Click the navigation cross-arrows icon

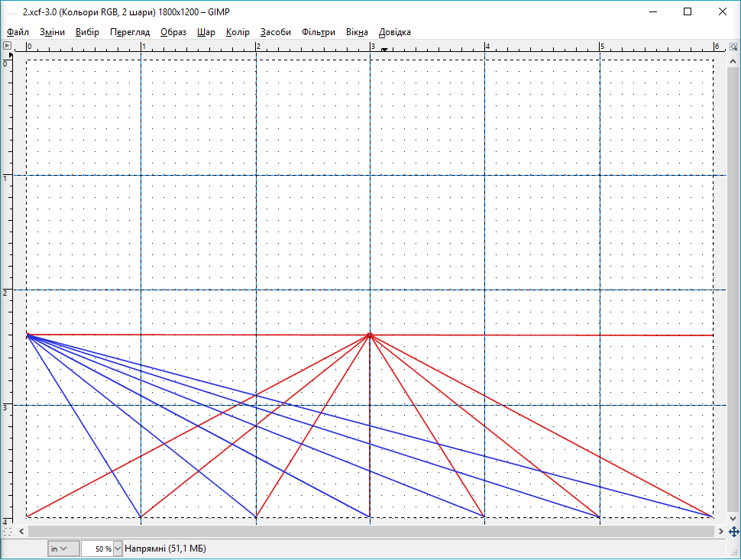[x=733, y=532]
